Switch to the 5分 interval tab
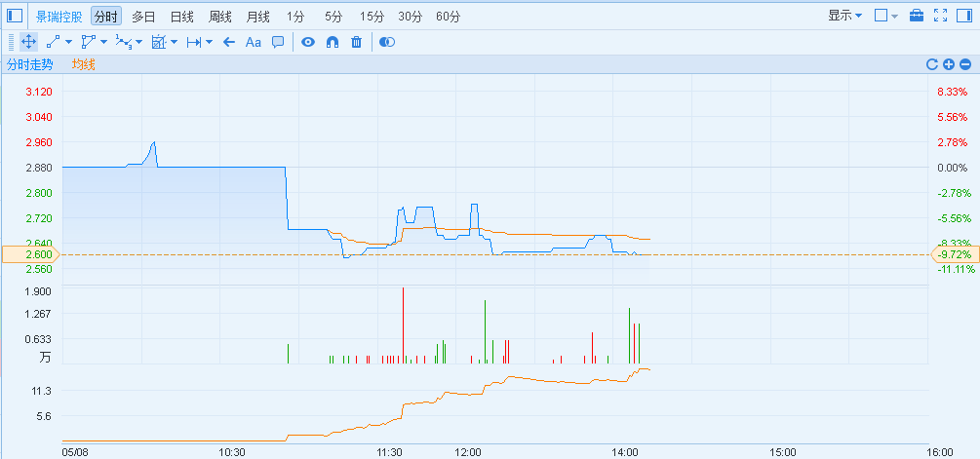The height and width of the screenshot is (459, 980). pos(333,17)
